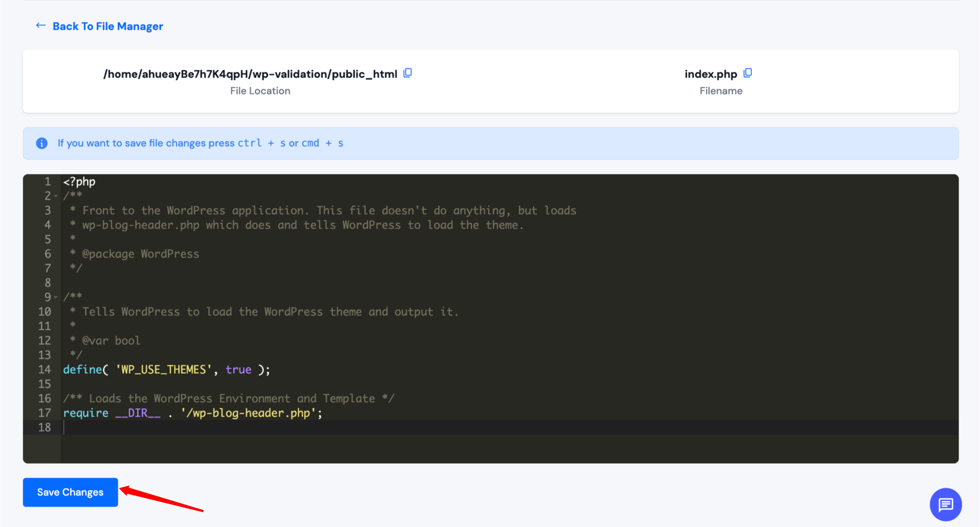Screen dimensions: 980x527
Task: Click the opening <?php tag line
Action: [79, 182]
